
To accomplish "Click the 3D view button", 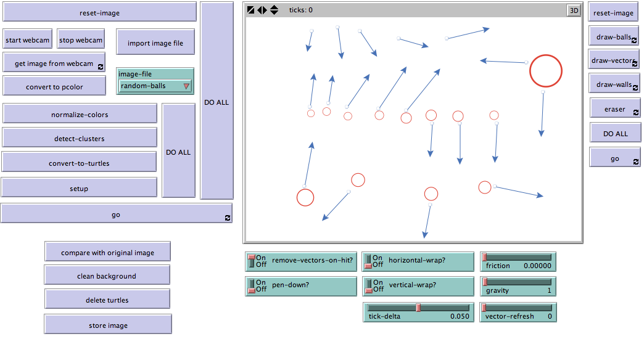I will click(x=574, y=10).
